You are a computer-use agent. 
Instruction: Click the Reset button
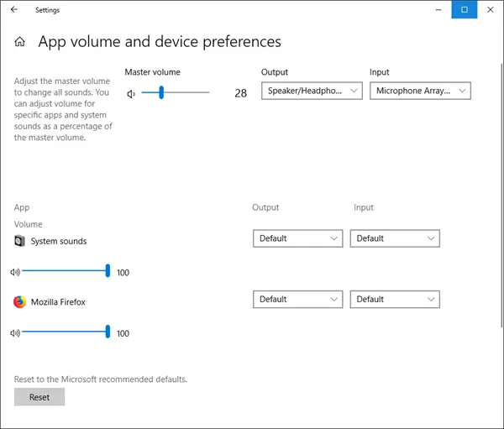pos(39,397)
